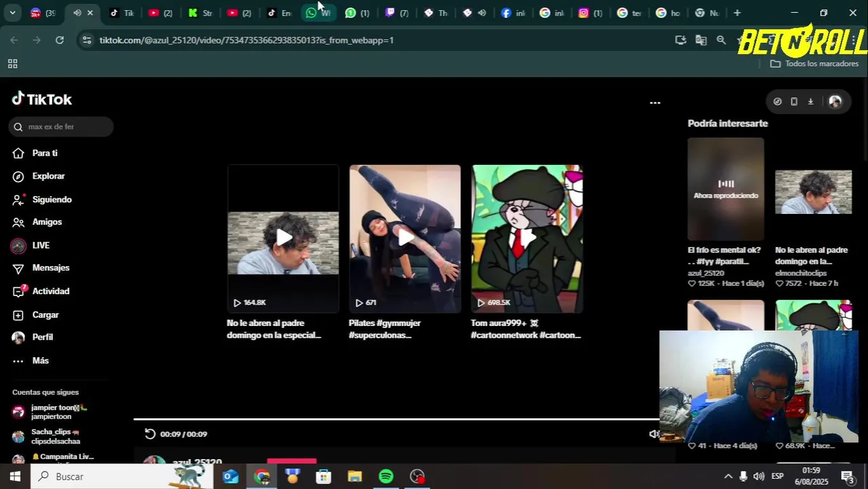Go back in browser history
This screenshot has height=489, width=868.
coord(14,40)
